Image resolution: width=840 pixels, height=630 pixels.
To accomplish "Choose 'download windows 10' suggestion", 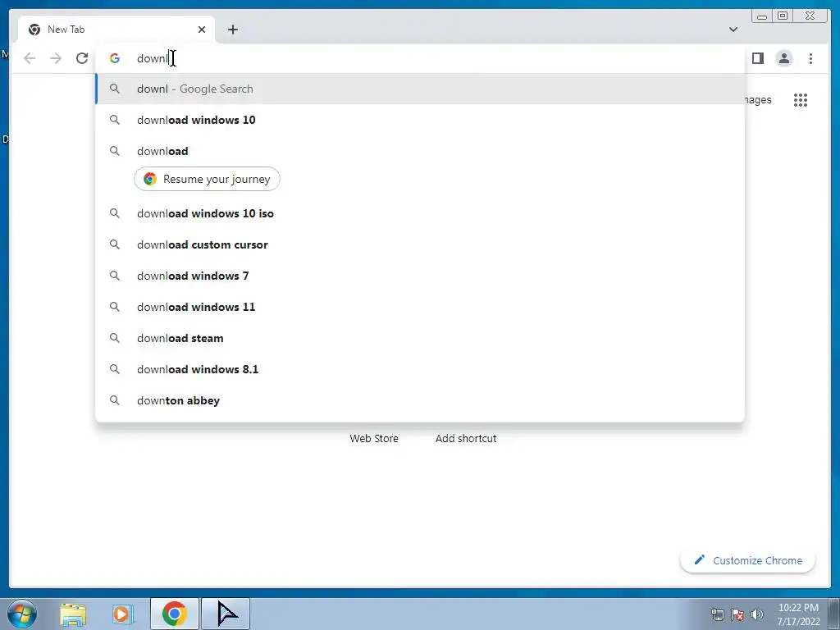I will pyautogui.click(x=420, y=120).
